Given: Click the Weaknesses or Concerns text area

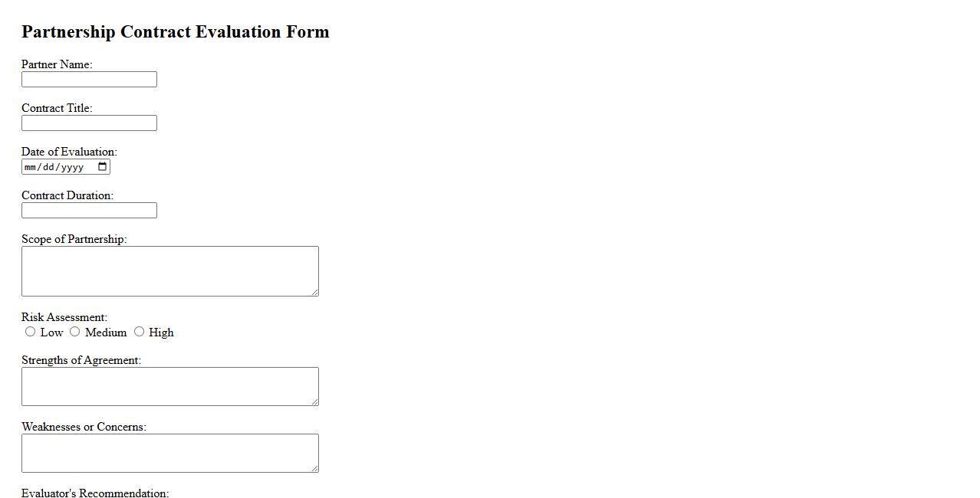Looking at the screenshot, I should click(x=169, y=453).
